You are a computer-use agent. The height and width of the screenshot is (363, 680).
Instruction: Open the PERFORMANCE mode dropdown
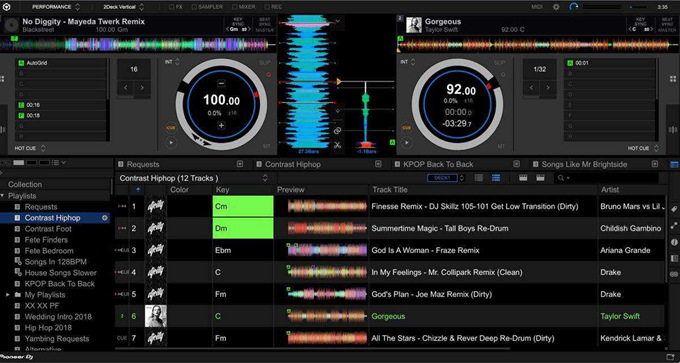[56, 7]
